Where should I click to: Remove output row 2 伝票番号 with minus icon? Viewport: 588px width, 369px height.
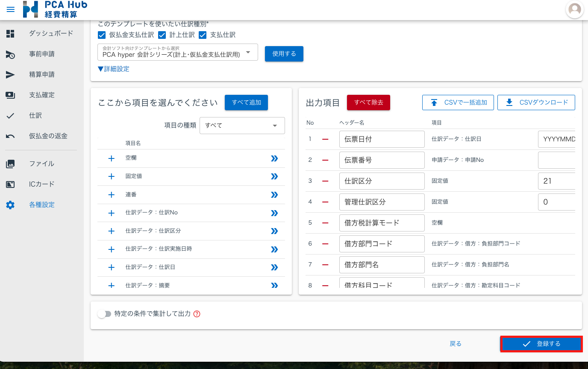(x=325, y=160)
